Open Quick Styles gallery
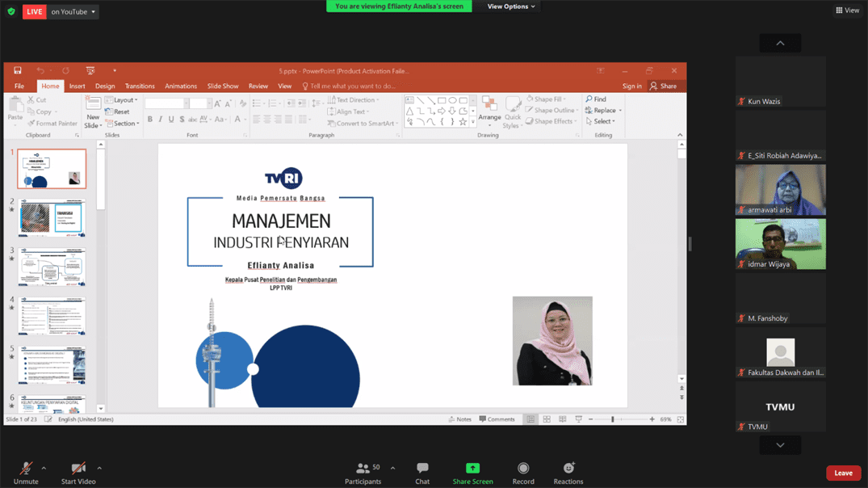The image size is (868, 488). click(513, 112)
